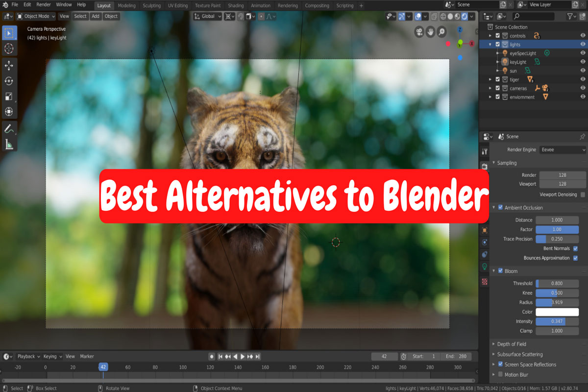
Task: Choose the Move tool
Action: coord(9,65)
